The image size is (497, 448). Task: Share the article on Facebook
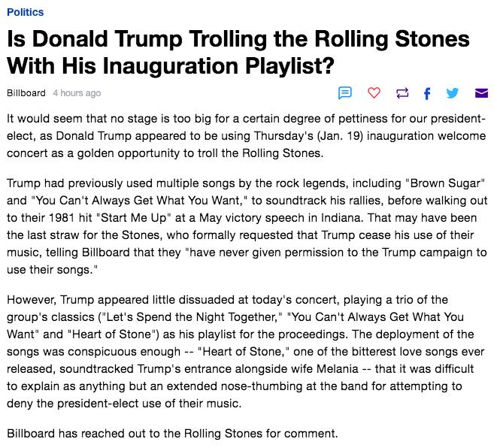click(x=427, y=93)
